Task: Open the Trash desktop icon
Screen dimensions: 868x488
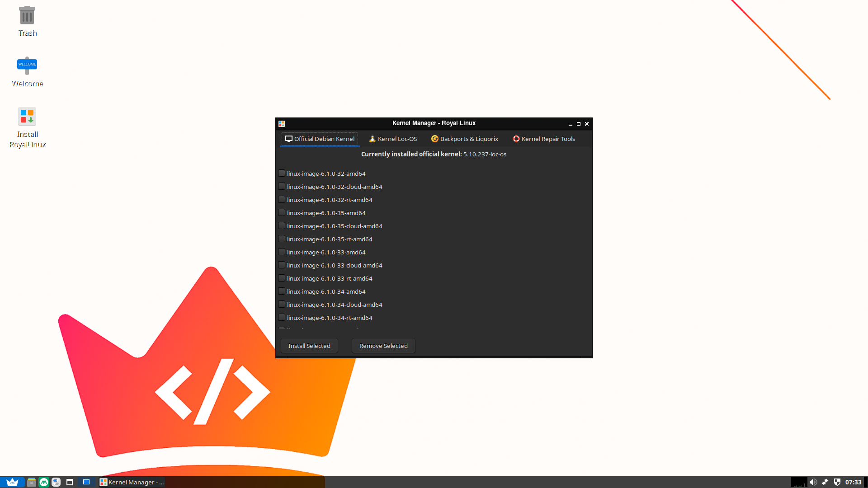Action: tap(27, 21)
